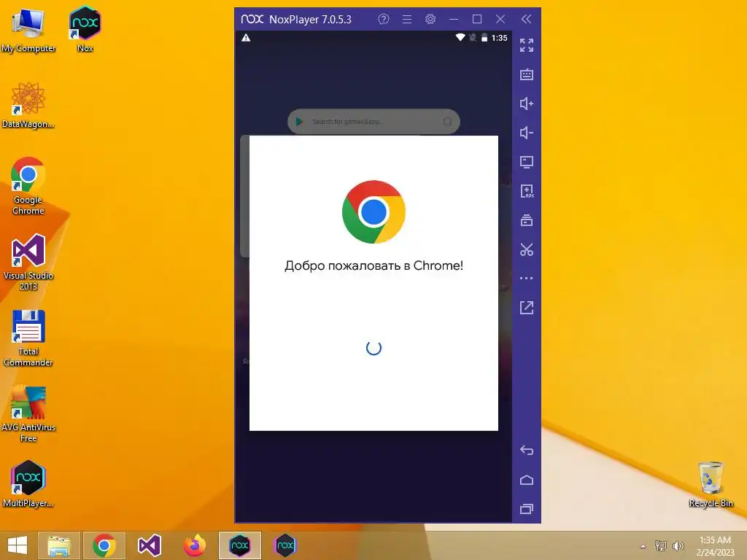Show more tools via the three-dots icon
This screenshot has width=747, height=560.
point(527,278)
